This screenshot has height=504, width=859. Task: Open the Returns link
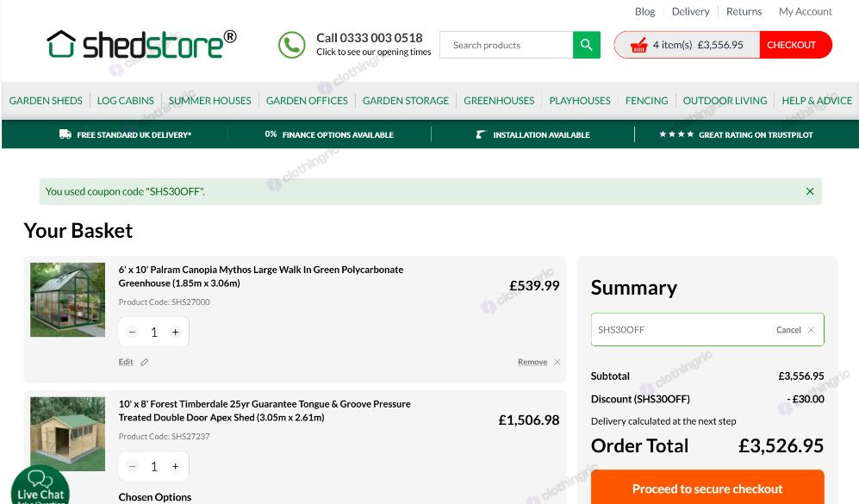click(x=744, y=11)
